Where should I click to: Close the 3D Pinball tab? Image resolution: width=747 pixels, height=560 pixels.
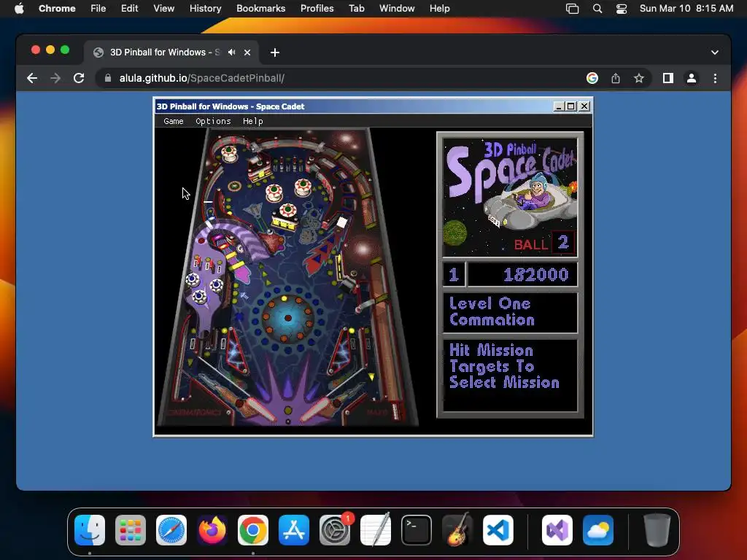(247, 52)
